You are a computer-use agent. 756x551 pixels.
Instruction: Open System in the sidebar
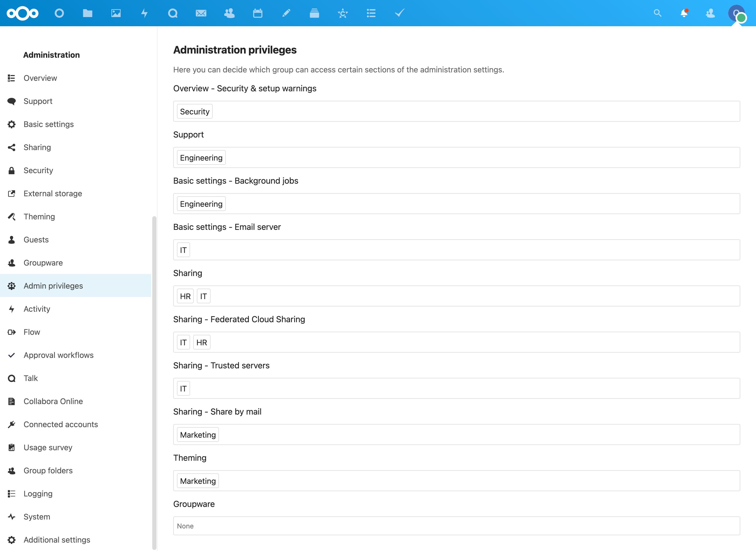point(76,517)
